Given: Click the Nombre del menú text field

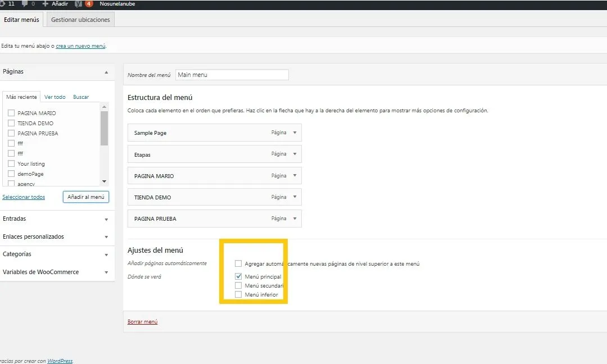Looking at the screenshot, I should click(x=232, y=75).
